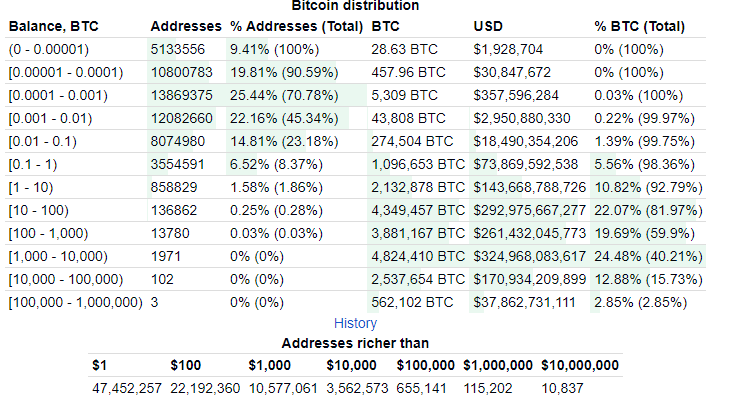The image size is (755, 409).
Task: Click the 10,837 richer-than value
Action: click(563, 387)
